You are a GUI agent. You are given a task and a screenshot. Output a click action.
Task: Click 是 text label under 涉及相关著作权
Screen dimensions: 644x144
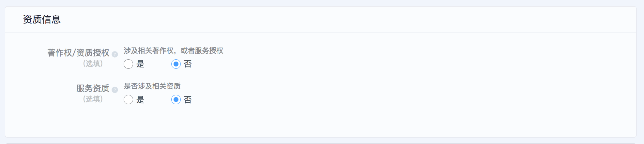click(140, 64)
